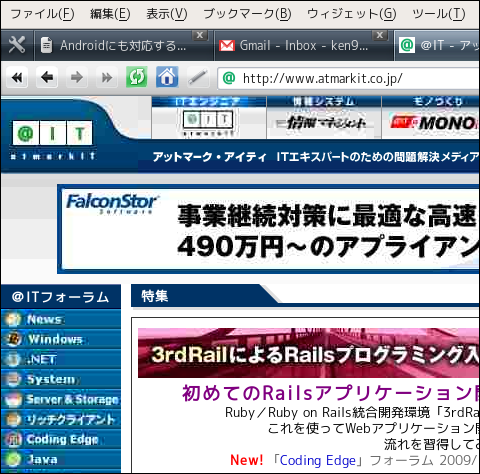Click the pencil wand icon in toolbar

click(x=197, y=78)
